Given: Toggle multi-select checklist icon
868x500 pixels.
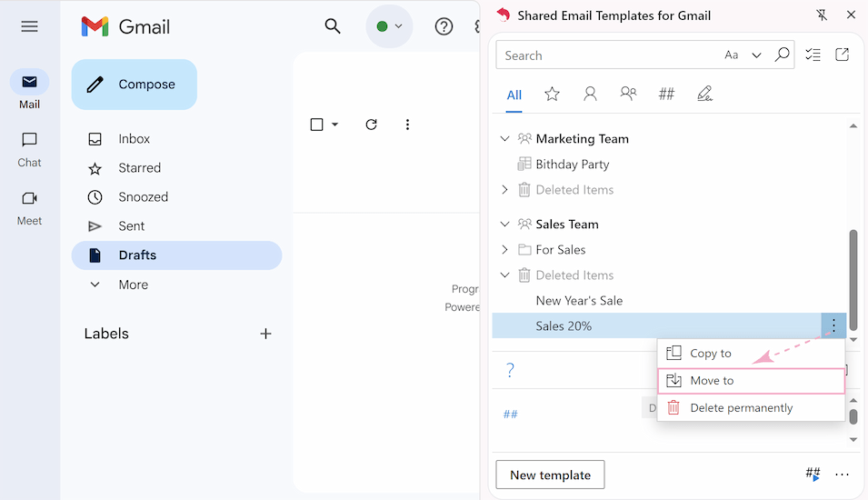Looking at the screenshot, I should (x=813, y=55).
